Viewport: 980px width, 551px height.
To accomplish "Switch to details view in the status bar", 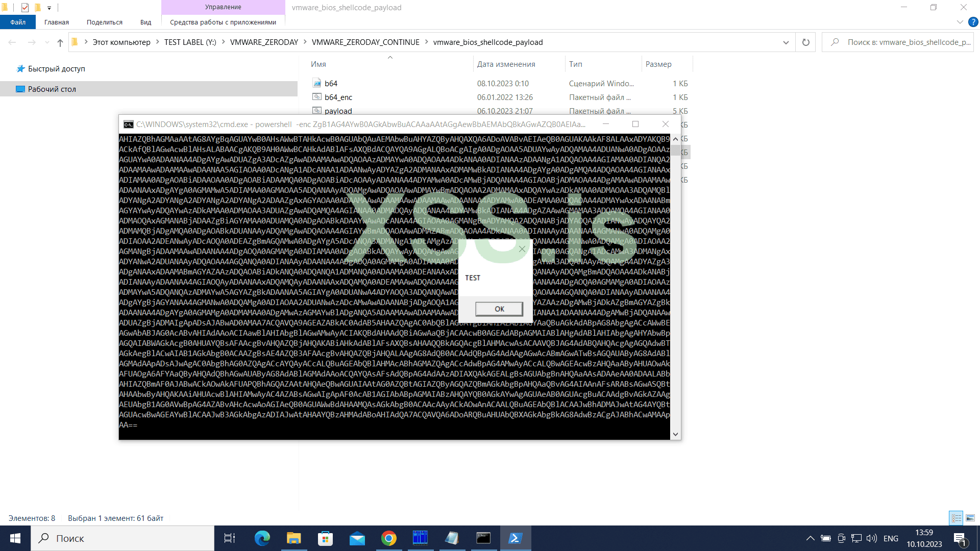I will pos(955,518).
